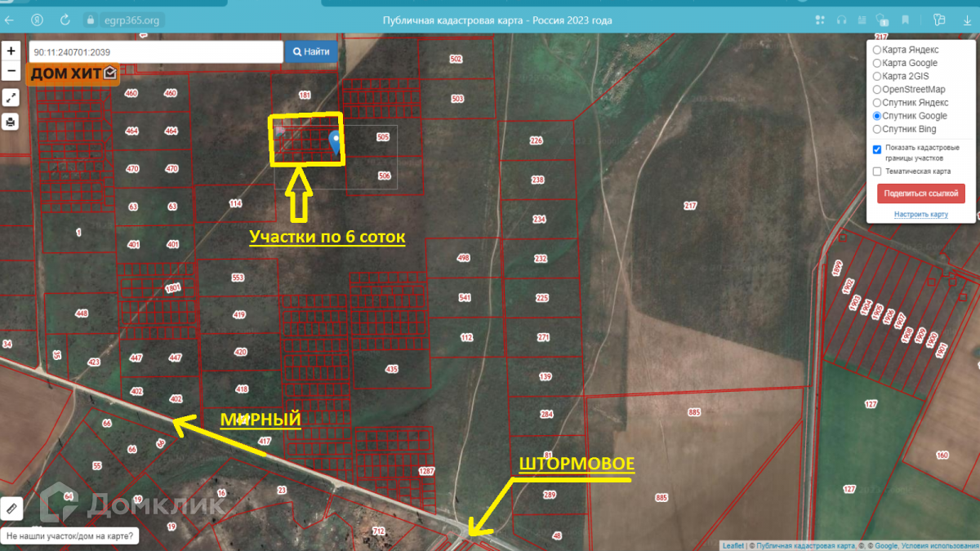Select parcel labeled 271
The image size is (980, 551).
coord(544,337)
